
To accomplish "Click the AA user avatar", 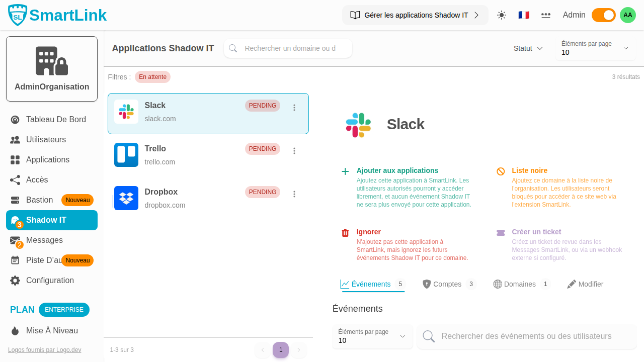I will pyautogui.click(x=627, y=15).
